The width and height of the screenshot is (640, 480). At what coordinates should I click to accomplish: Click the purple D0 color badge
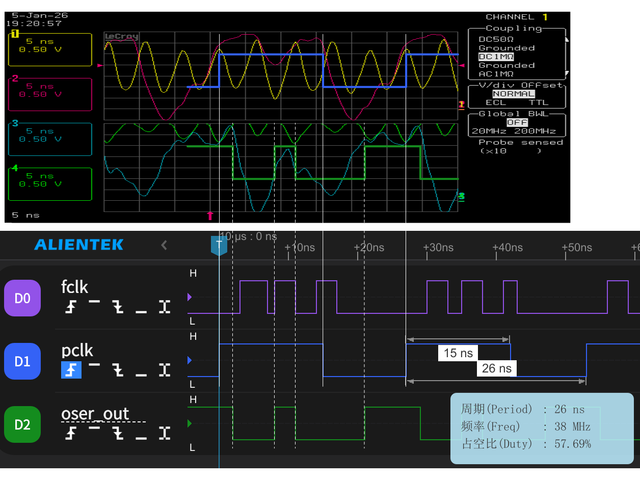point(24,297)
